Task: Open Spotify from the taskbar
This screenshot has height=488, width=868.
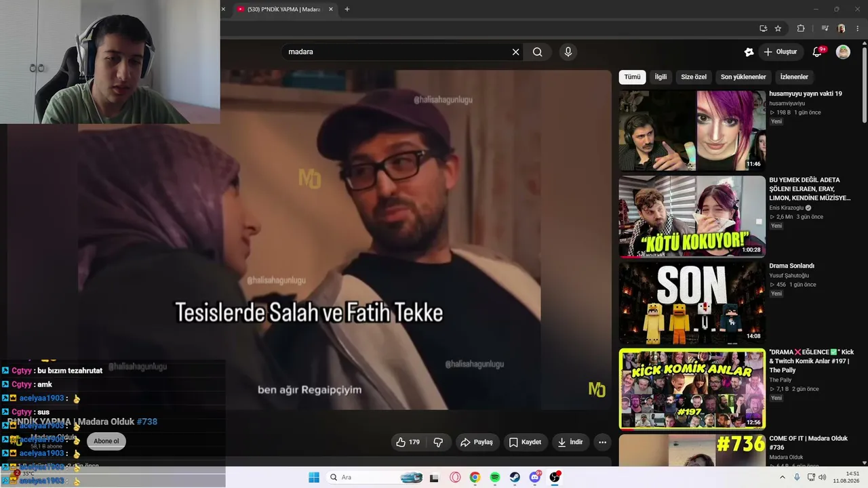Action: pos(495,477)
